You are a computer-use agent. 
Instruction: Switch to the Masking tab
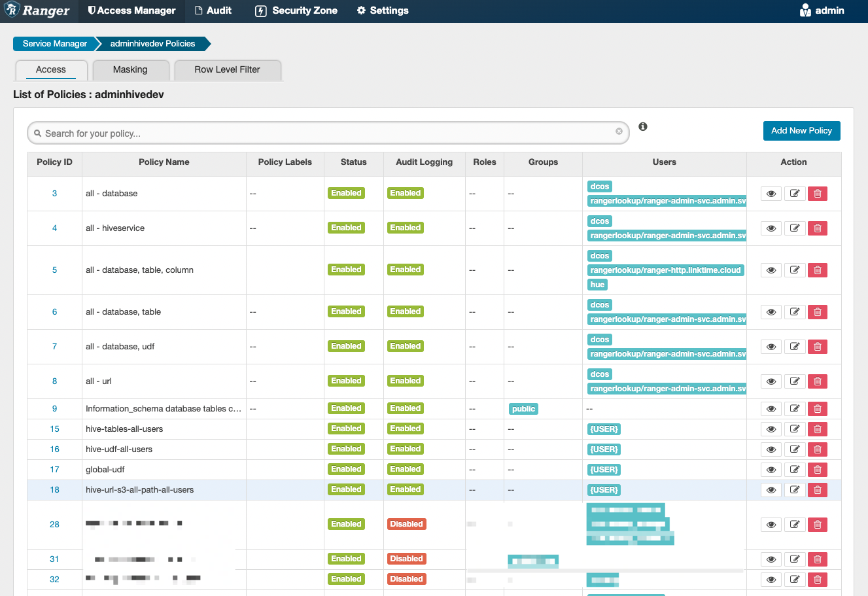point(130,70)
